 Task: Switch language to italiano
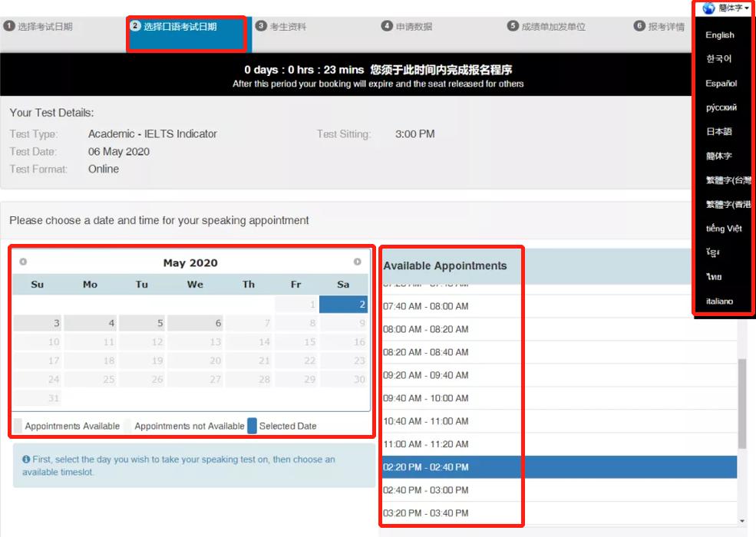tap(719, 301)
